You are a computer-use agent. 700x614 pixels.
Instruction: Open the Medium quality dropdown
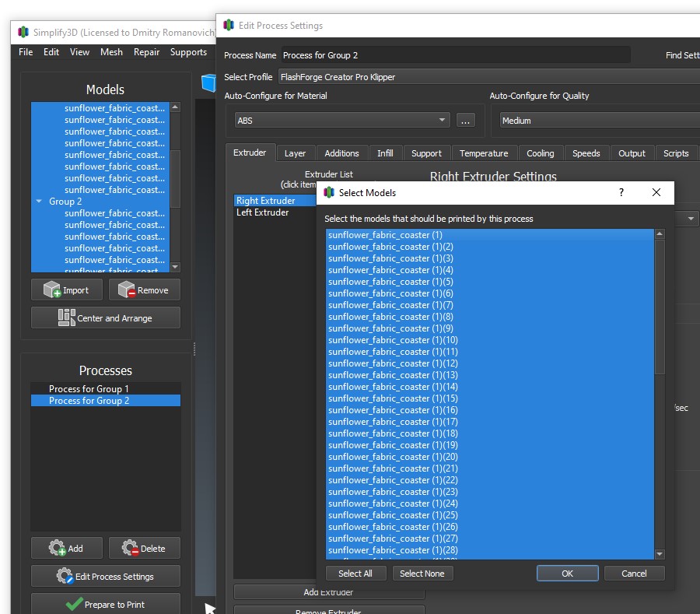[x=600, y=120]
